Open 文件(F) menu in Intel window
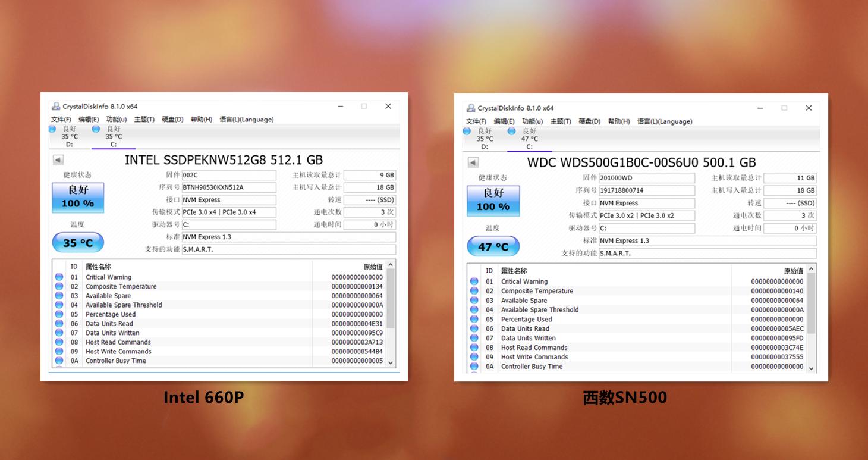 pyautogui.click(x=61, y=119)
